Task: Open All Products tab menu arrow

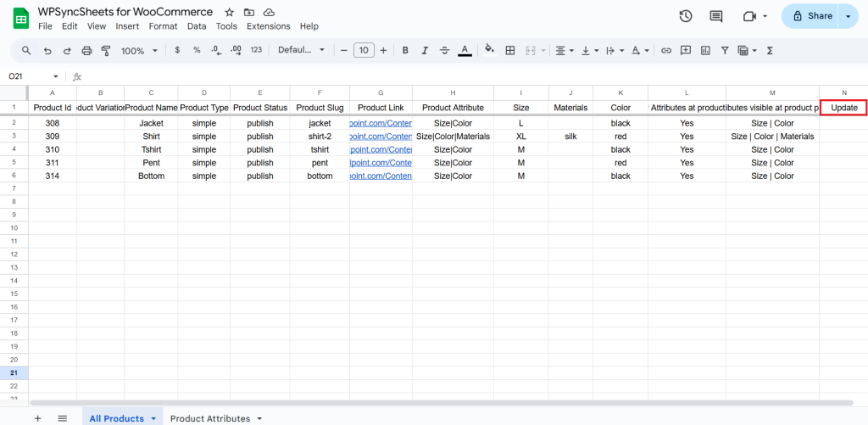Action: [x=153, y=419]
